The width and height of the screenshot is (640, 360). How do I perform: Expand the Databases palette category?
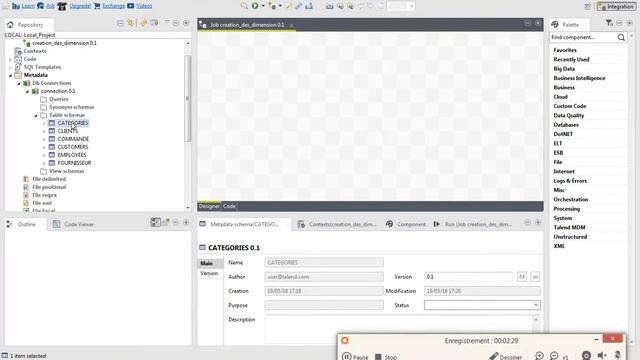click(566, 125)
